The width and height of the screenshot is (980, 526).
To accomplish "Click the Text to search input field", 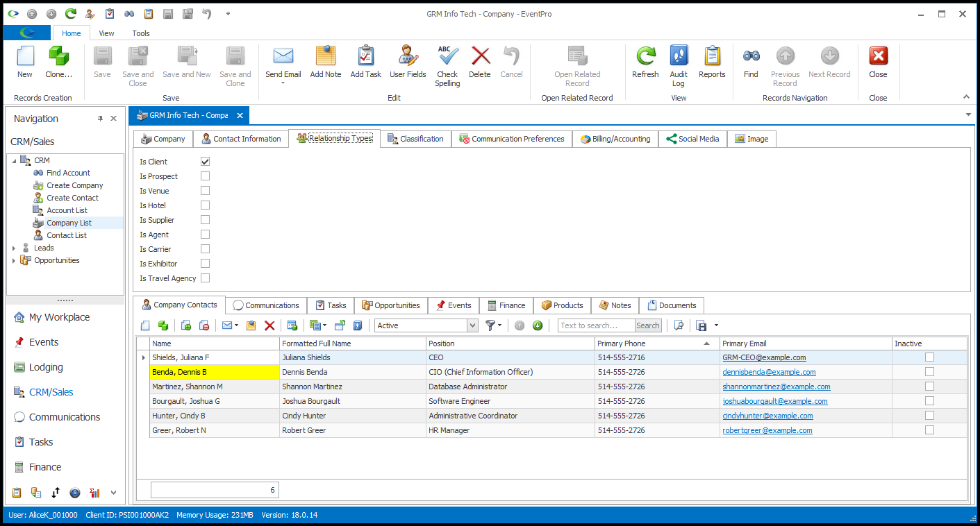I will (597, 325).
